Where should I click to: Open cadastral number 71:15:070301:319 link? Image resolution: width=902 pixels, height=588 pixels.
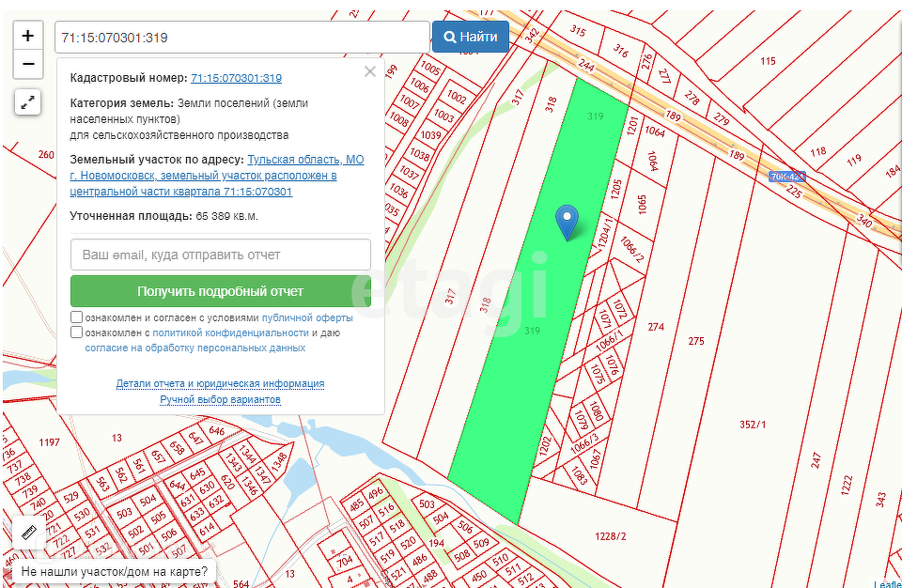pos(237,78)
